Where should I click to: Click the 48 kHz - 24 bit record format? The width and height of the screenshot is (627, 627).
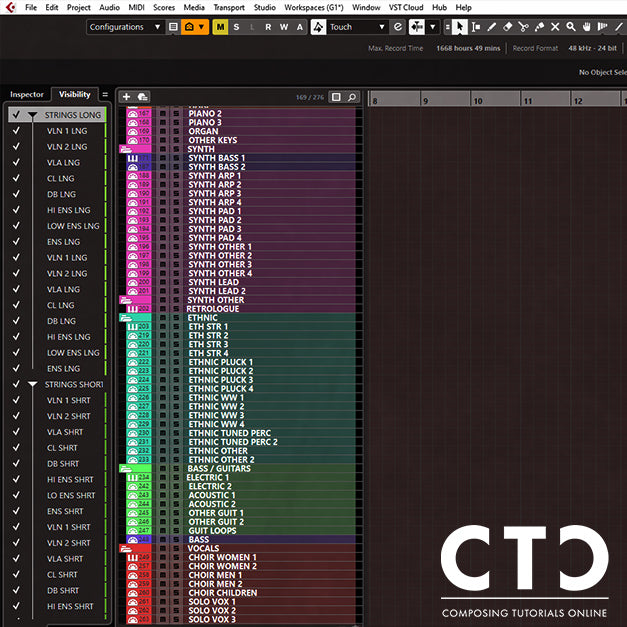click(592, 48)
